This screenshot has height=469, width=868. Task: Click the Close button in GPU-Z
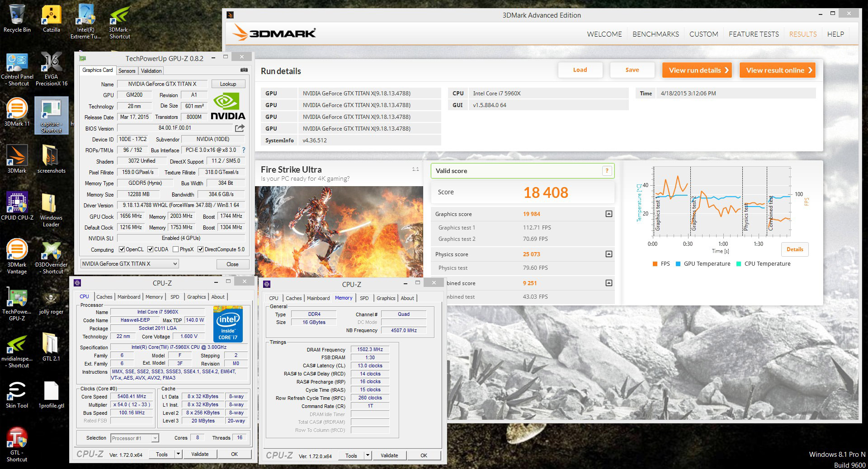point(232,264)
